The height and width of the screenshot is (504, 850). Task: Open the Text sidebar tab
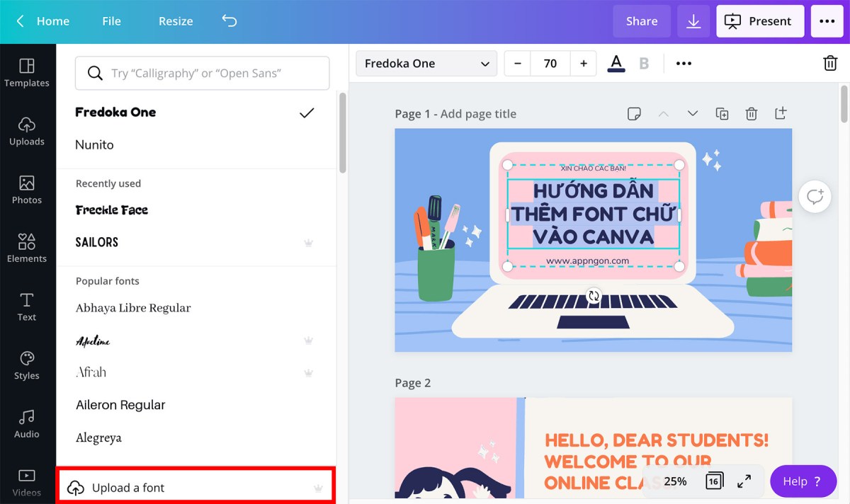click(x=27, y=307)
